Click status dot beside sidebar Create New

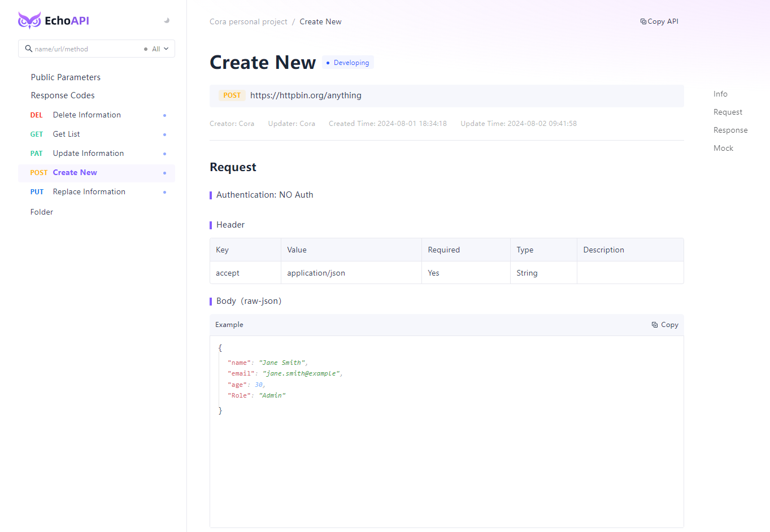[164, 173]
